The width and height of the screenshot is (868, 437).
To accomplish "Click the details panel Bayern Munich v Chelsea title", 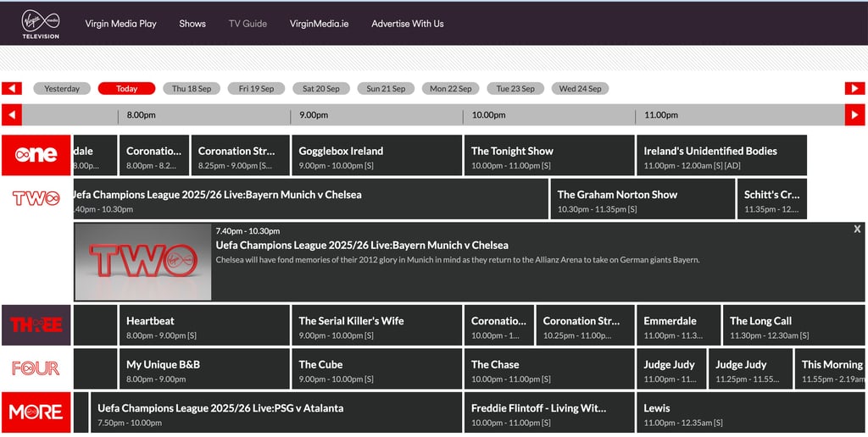I will pos(362,245).
